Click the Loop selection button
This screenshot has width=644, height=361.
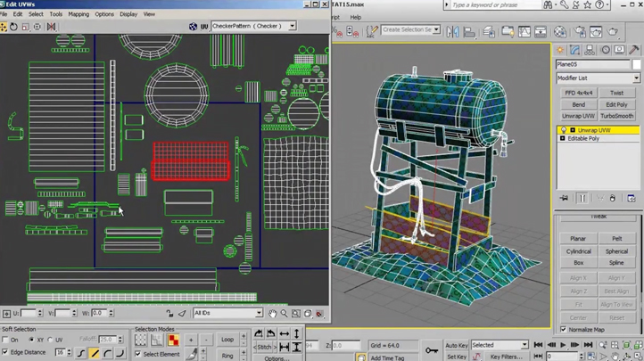pyautogui.click(x=227, y=340)
